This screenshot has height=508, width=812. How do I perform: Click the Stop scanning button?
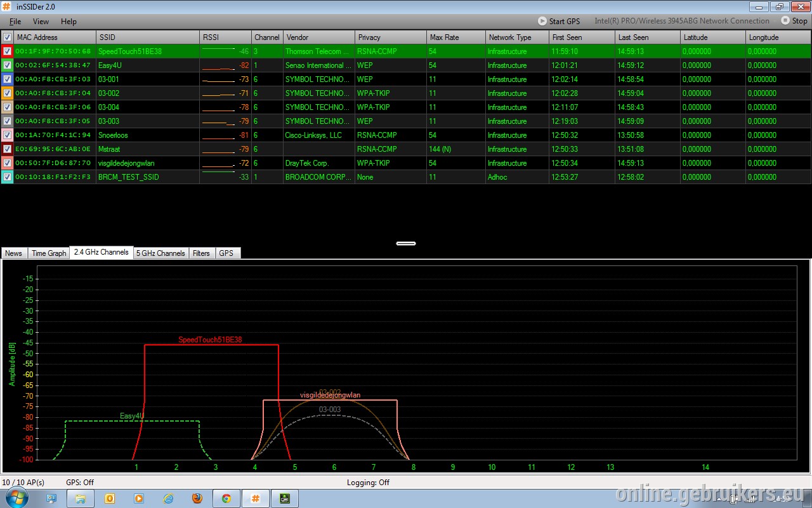(794, 21)
